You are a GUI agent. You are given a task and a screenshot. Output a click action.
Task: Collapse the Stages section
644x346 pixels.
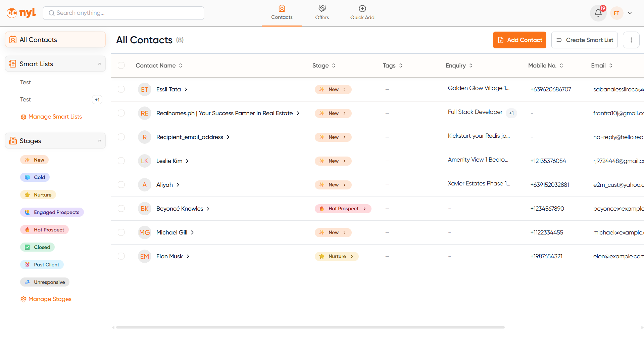99,141
